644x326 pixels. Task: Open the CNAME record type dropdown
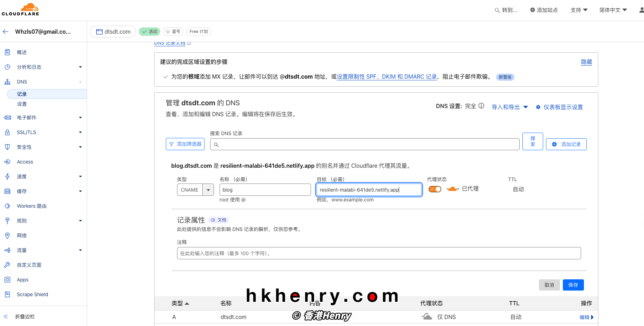(208, 190)
